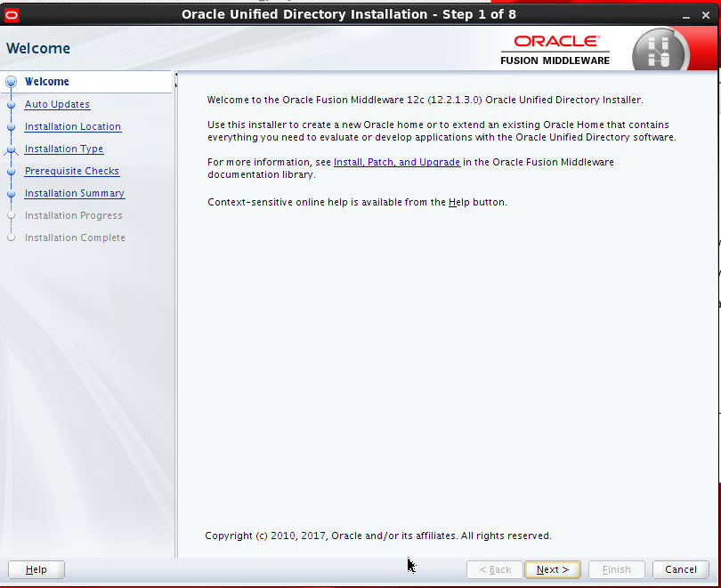
Task: Click the Installation Complete step label
Action: click(75, 238)
